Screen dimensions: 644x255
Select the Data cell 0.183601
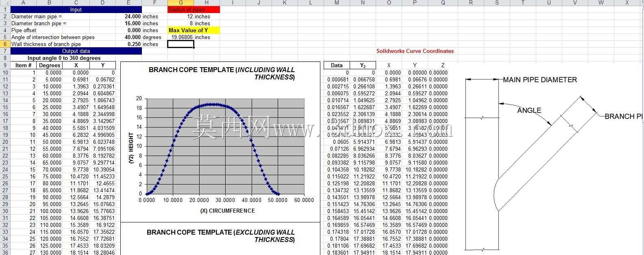pyautogui.click(x=337, y=253)
